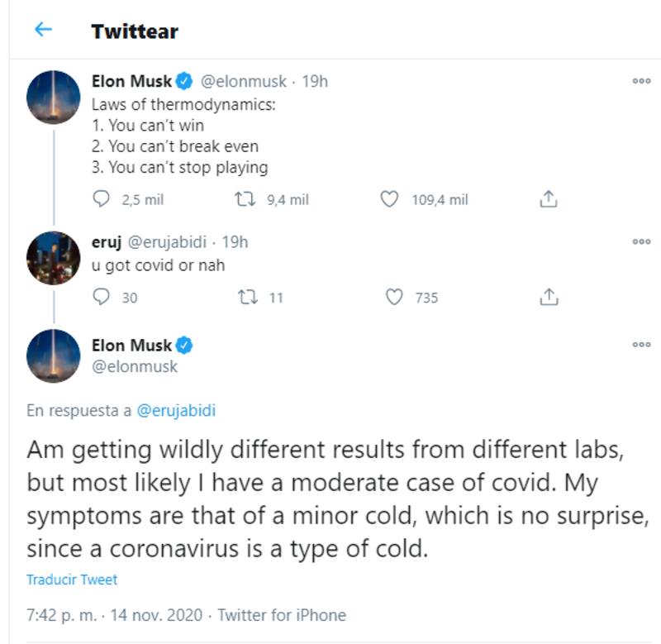Retweet the Laws of thermodynamics tweet
This screenshot has width=661, height=644.
coord(245,199)
